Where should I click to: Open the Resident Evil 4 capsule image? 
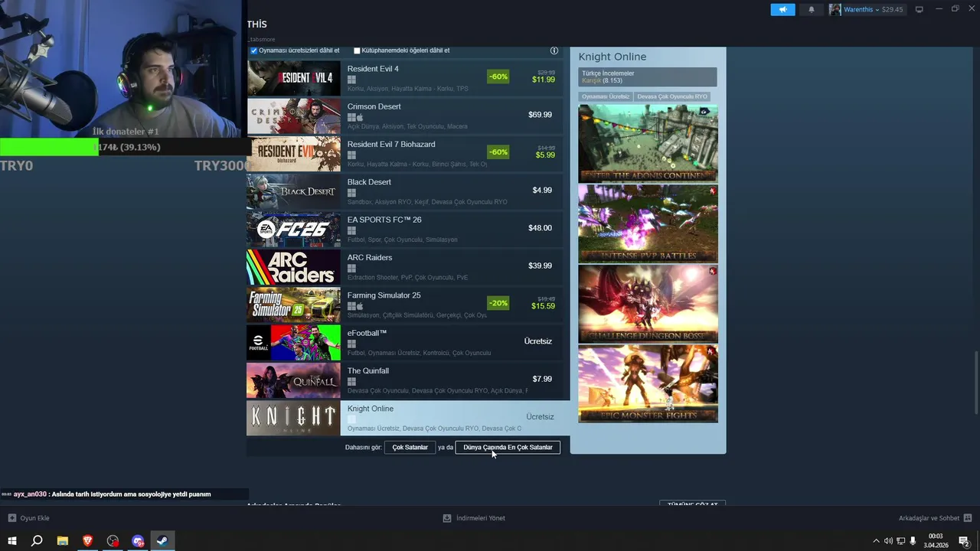pos(293,78)
